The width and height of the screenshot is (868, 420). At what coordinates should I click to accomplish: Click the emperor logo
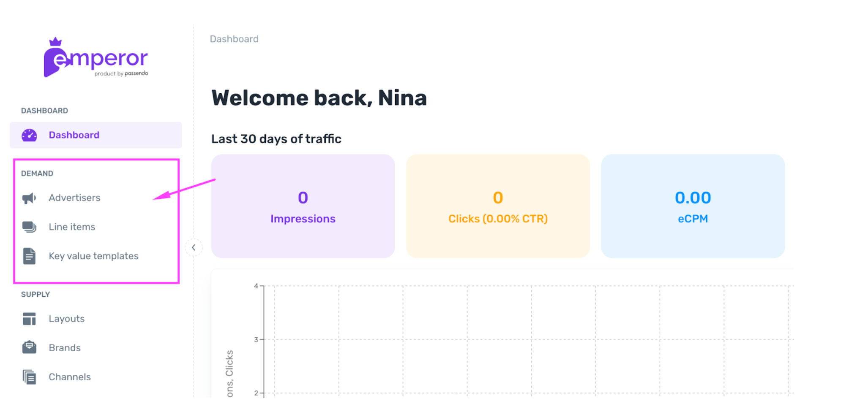click(96, 57)
